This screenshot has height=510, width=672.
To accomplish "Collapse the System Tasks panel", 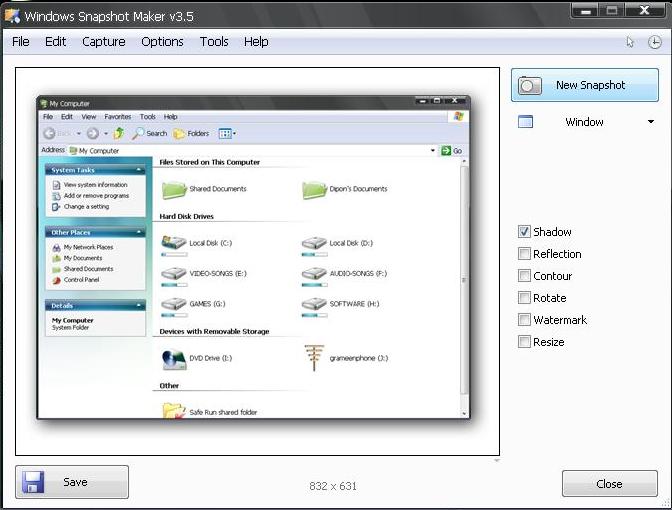I will 138,170.
